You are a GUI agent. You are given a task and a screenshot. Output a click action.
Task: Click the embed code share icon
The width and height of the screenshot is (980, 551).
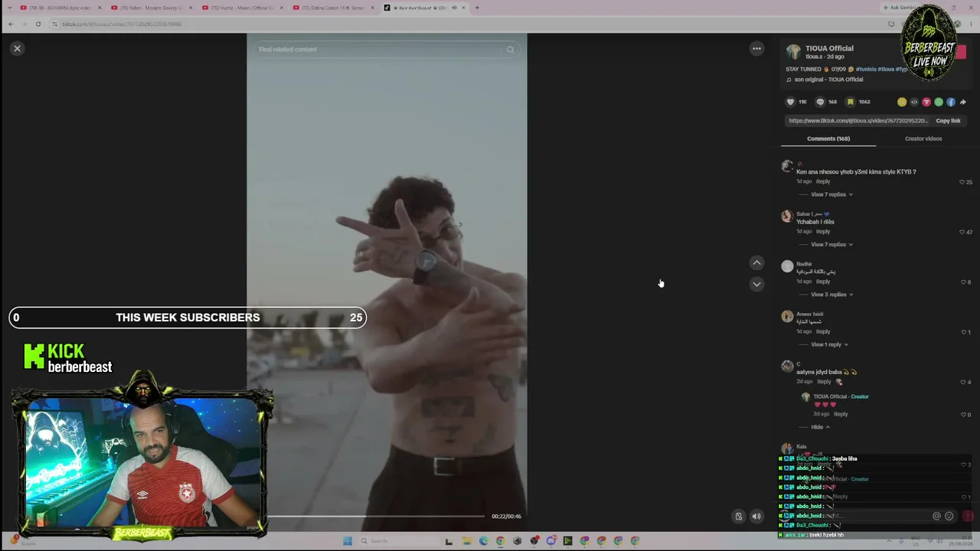tap(914, 102)
